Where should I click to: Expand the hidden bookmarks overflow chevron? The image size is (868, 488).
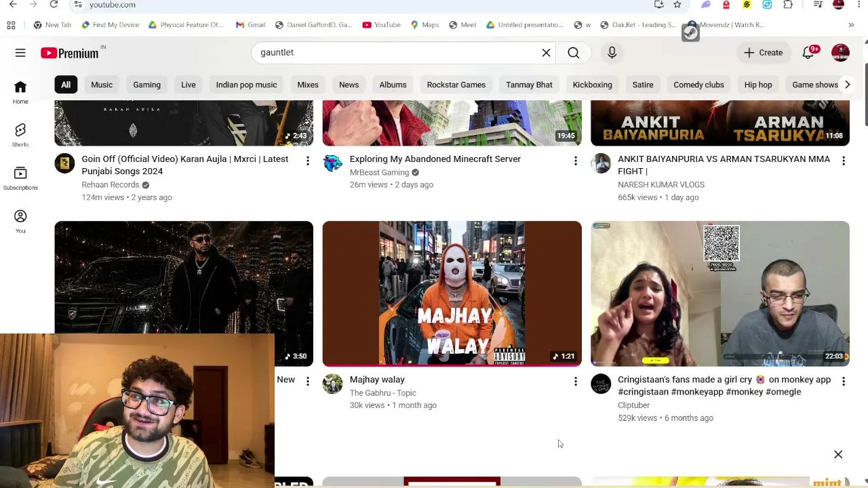[851, 25]
